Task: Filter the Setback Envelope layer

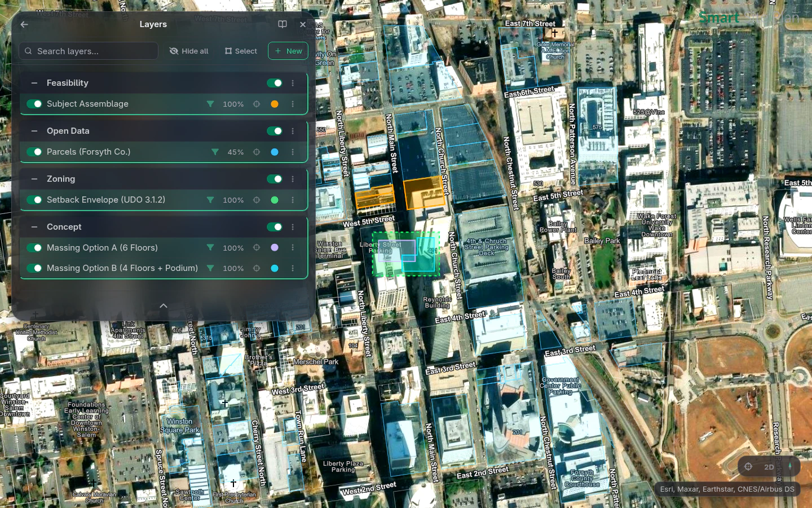Action: (210, 200)
